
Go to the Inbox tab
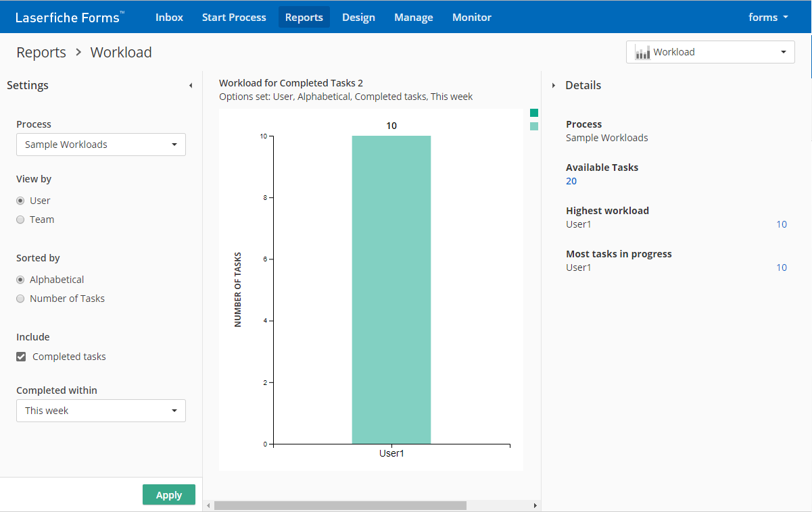coord(169,18)
